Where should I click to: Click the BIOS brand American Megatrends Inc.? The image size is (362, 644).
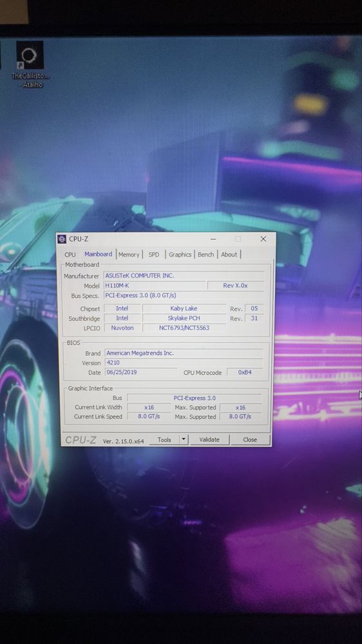184,353
